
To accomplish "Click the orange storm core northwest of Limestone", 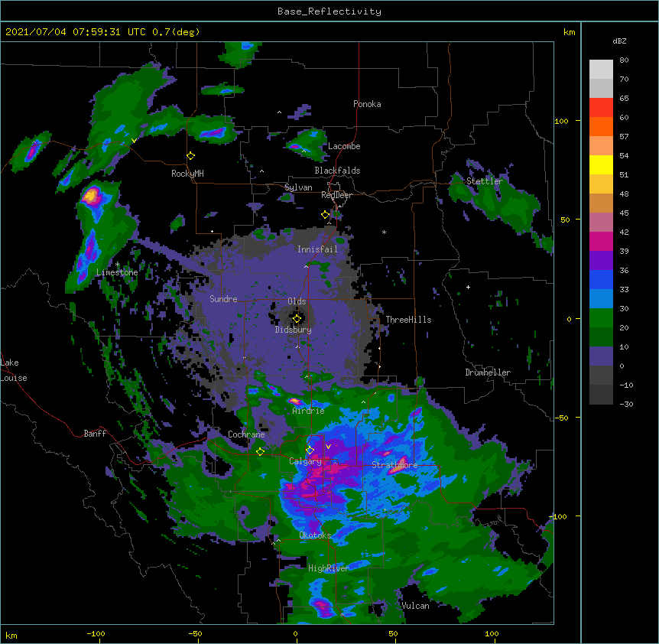I will coord(90,196).
